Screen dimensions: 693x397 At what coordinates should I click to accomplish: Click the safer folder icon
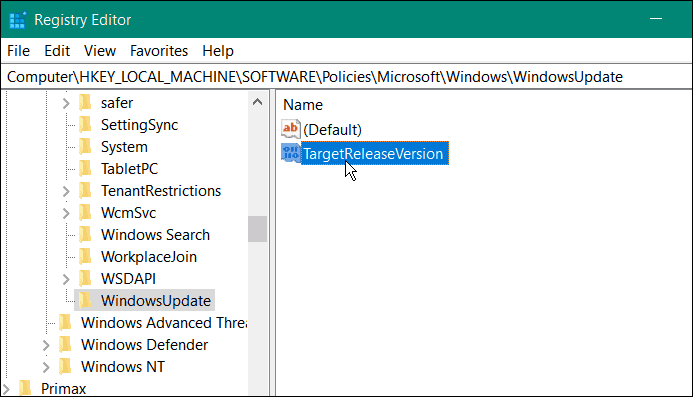85,103
